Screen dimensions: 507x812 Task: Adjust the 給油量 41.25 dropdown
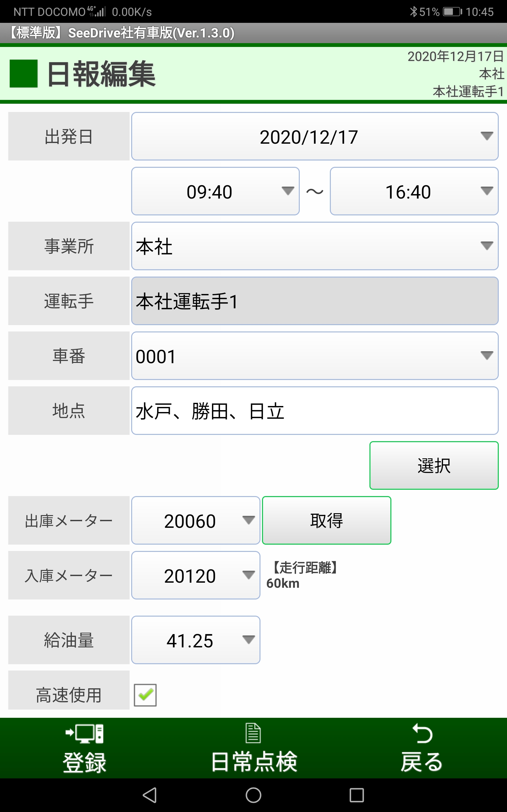click(x=196, y=640)
